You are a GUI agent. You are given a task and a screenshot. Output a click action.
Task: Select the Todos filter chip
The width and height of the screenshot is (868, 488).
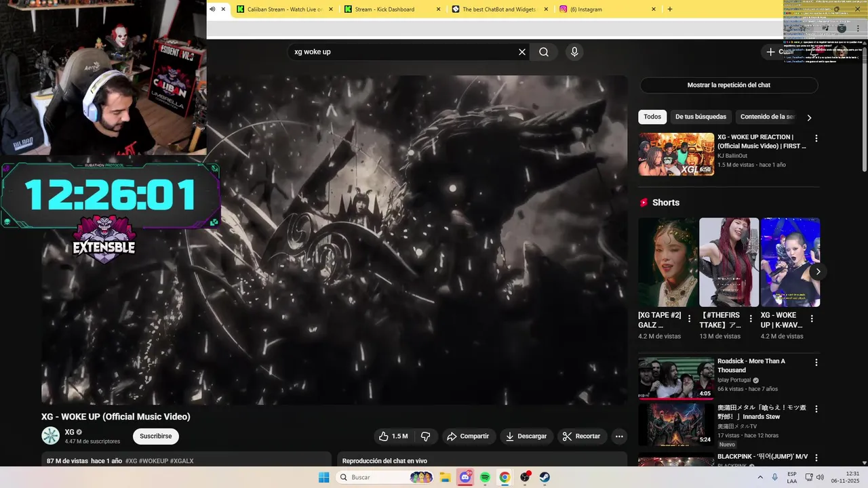(x=652, y=117)
